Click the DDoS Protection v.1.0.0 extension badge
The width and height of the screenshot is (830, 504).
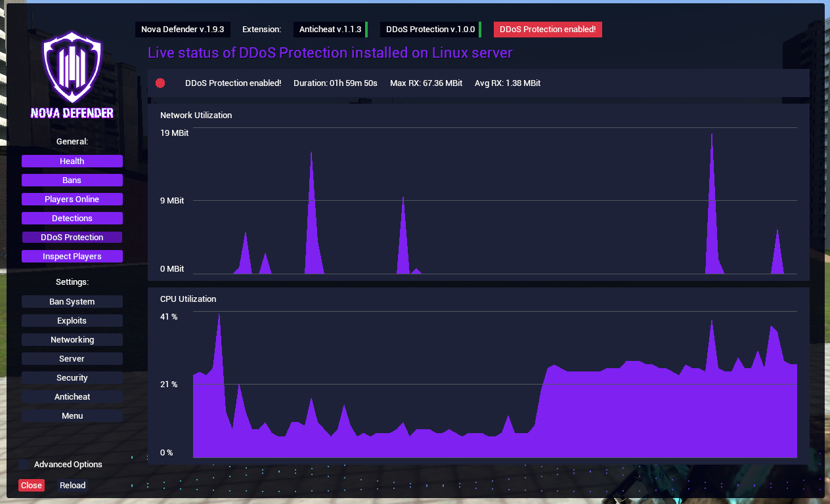431,30
